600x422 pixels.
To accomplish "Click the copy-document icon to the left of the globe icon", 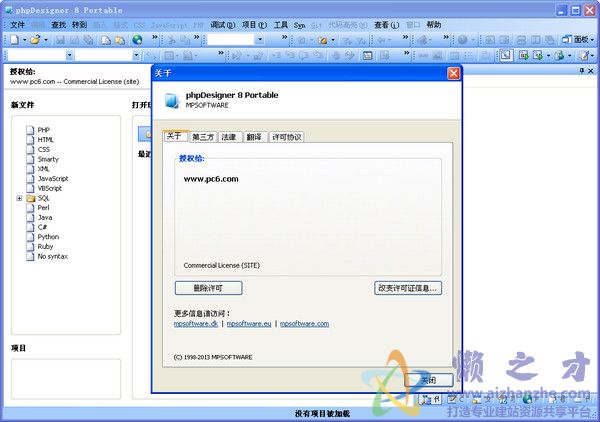I will point(120,40).
